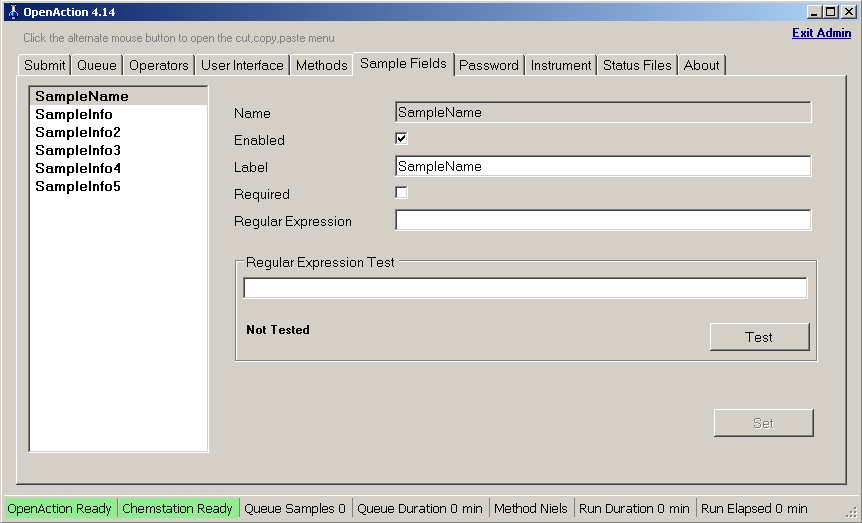This screenshot has height=523, width=862.
Task: Show the About tab
Action: (x=701, y=65)
